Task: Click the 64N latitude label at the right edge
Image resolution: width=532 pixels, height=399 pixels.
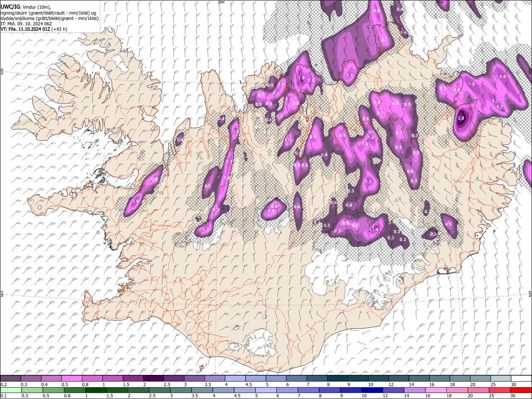Action: (x=530, y=294)
